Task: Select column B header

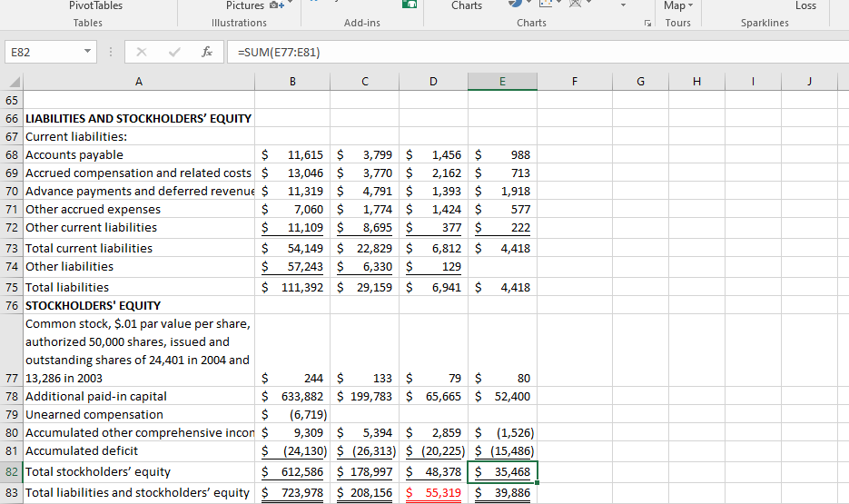Action: click(292, 81)
